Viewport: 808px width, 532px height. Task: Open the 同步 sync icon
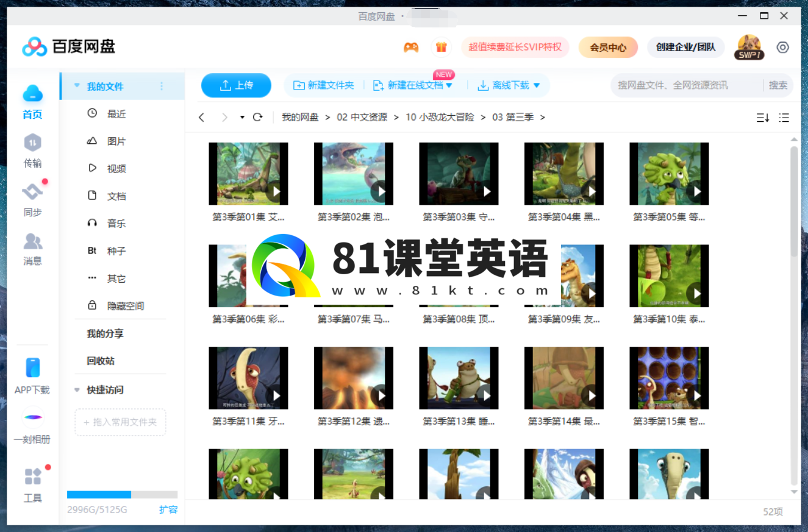tap(33, 191)
